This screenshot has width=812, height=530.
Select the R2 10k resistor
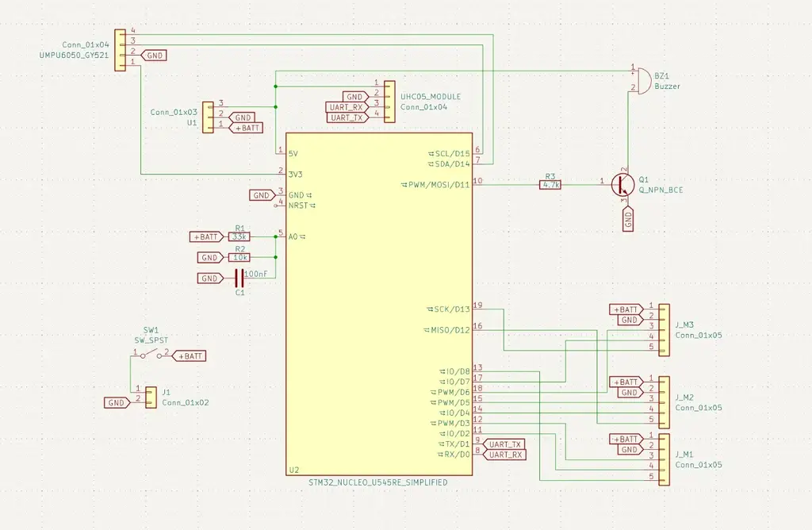pos(239,258)
